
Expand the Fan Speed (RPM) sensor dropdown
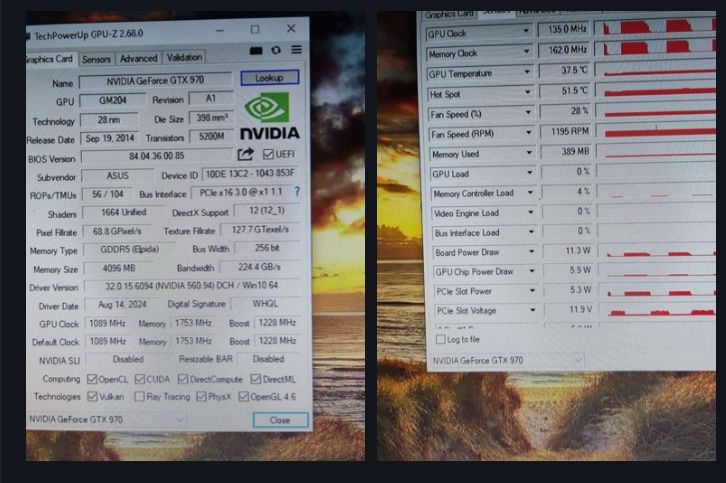[528, 132]
